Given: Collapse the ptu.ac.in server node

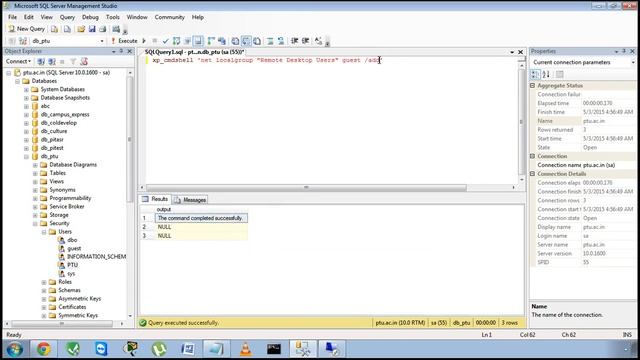Looking at the screenshot, I should click(9, 73).
